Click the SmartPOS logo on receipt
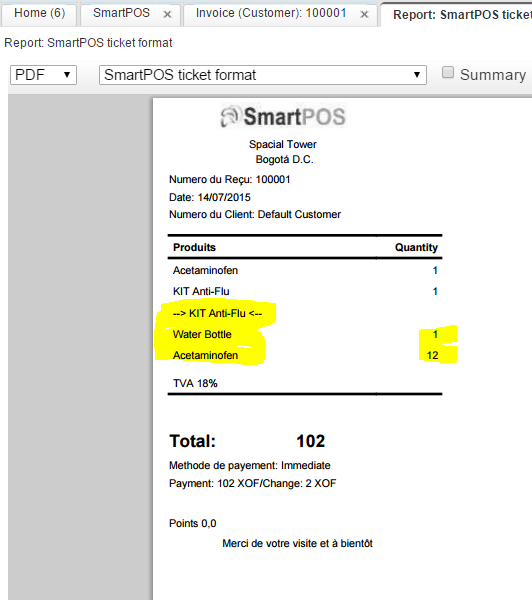 pyautogui.click(x=283, y=117)
